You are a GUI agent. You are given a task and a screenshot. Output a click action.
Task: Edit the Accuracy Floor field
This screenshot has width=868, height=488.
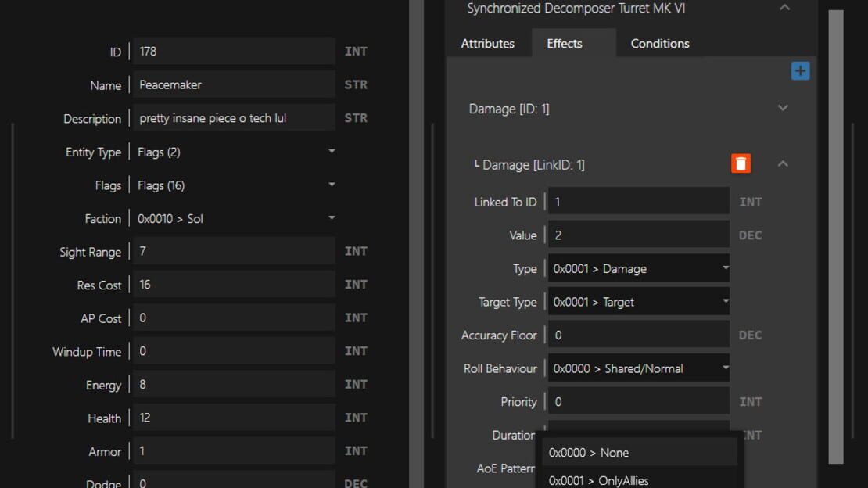[x=638, y=335]
